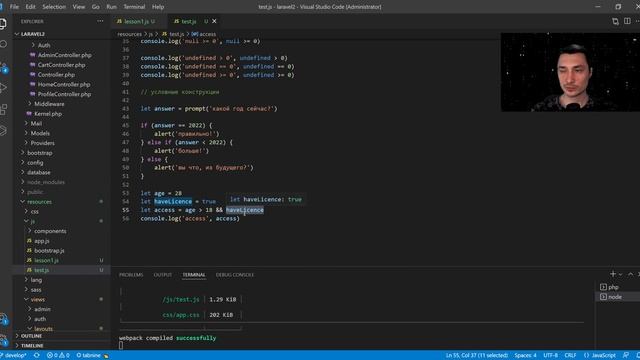The image size is (640, 360).
Task: Switch to the DEBUG CONSOLE panel tab
Action: tap(235, 275)
